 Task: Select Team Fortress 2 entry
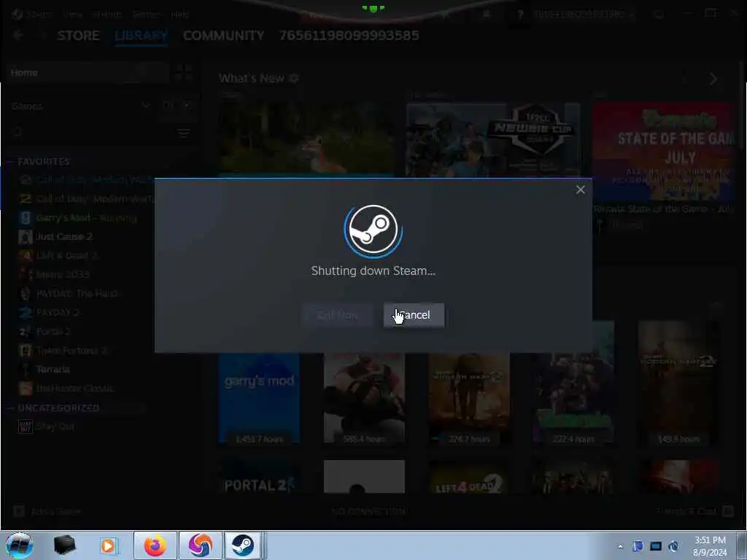click(x=71, y=351)
